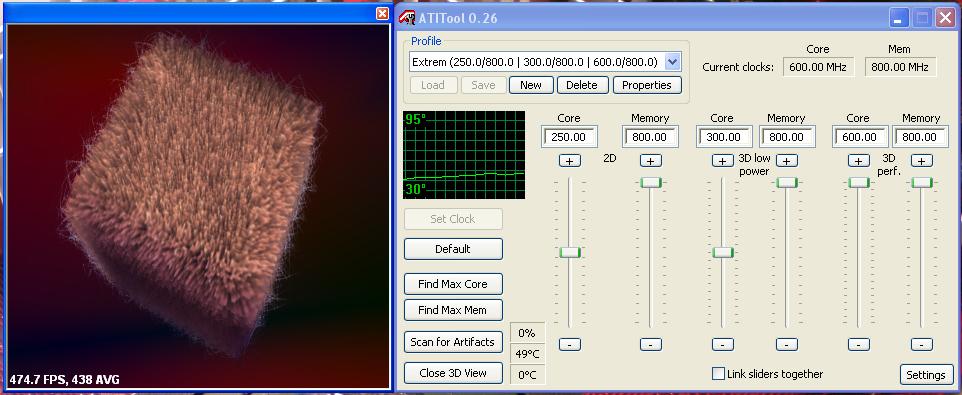The height and width of the screenshot is (395, 962).
Task: Click the 3D perf. Core field 600.00
Action: [860, 137]
